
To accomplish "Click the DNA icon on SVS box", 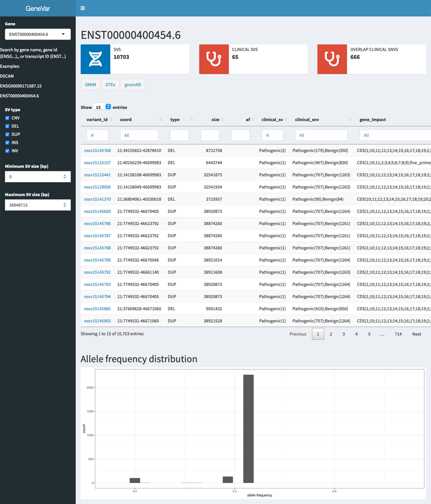I will click(95, 59).
